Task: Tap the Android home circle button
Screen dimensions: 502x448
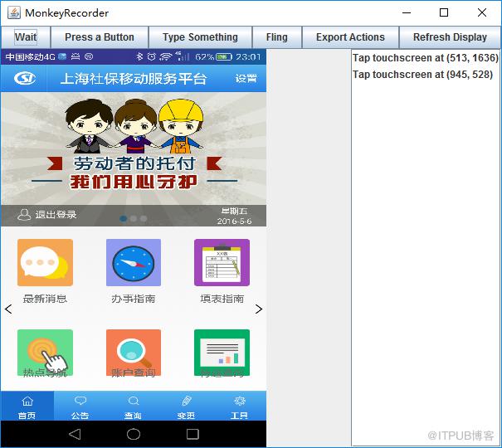Action: [x=134, y=434]
